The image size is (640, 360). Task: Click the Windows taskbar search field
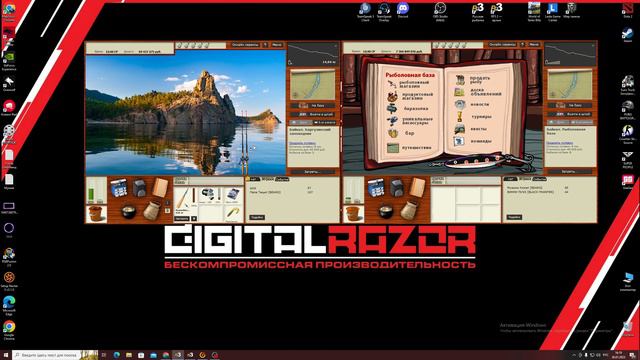(x=55, y=355)
